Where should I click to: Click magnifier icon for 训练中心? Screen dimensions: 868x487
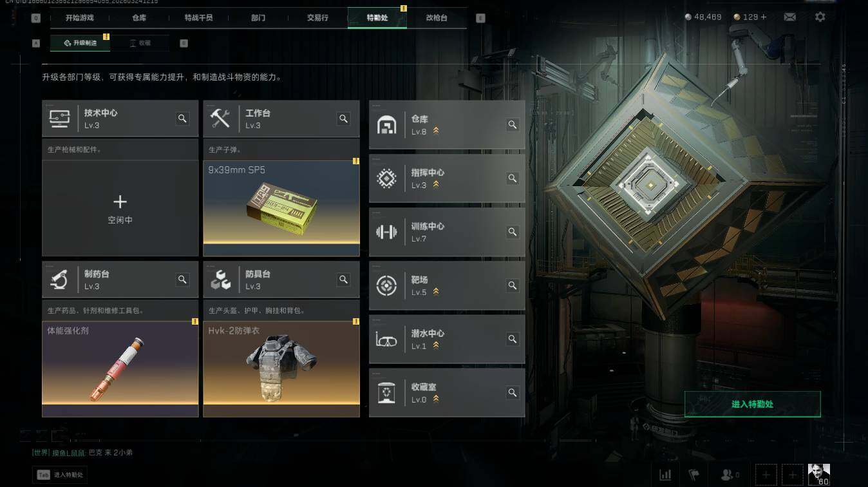pyautogui.click(x=513, y=232)
